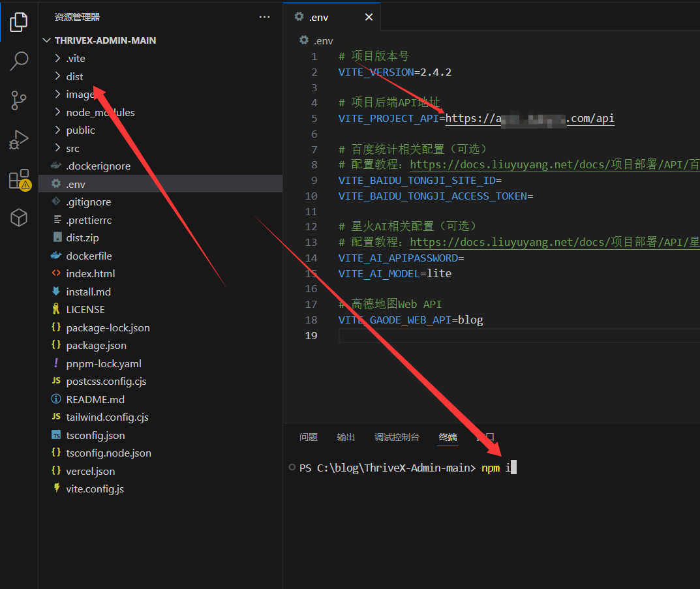700x589 pixels.
Task: Click the cube icon in activity bar
Action: pyautogui.click(x=19, y=218)
